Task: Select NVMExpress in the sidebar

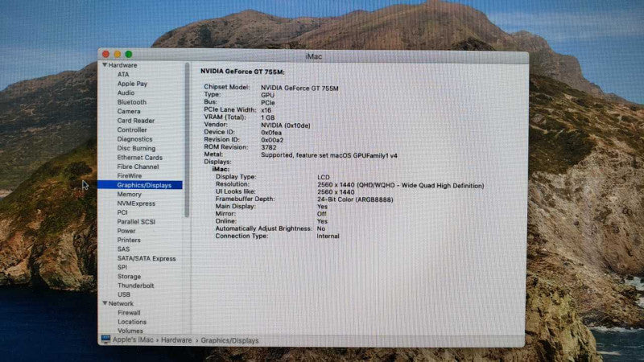Action: coord(136,204)
